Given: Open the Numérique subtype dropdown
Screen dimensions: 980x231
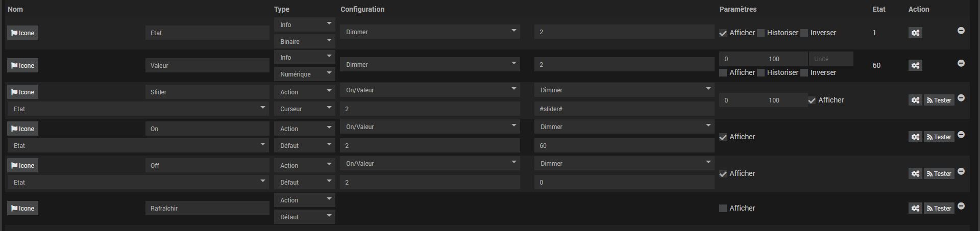Looking at the screenshot, I should (304, 74).
